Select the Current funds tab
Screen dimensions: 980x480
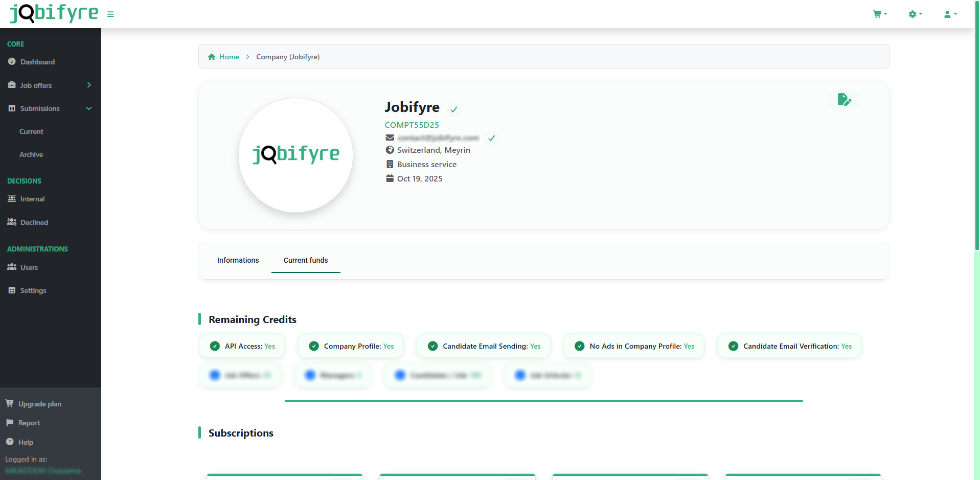tap(306, 261)
